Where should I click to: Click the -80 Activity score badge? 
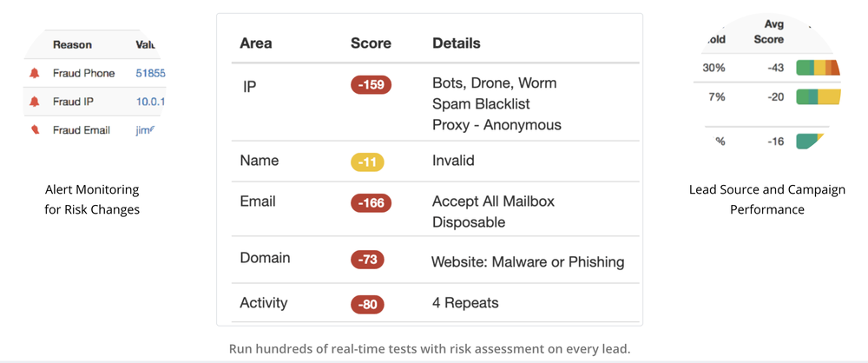pyautogui.click(x=367, y=305)
